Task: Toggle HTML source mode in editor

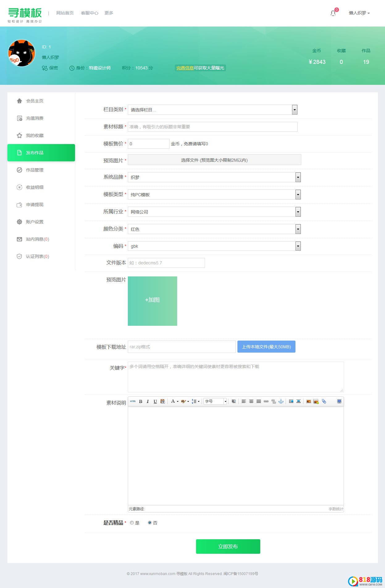Action: [x=133, y=401]
